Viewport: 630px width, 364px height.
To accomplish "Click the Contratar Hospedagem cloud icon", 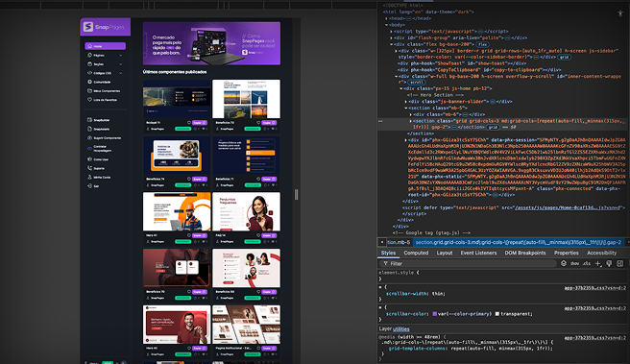I will pos(89,148).
